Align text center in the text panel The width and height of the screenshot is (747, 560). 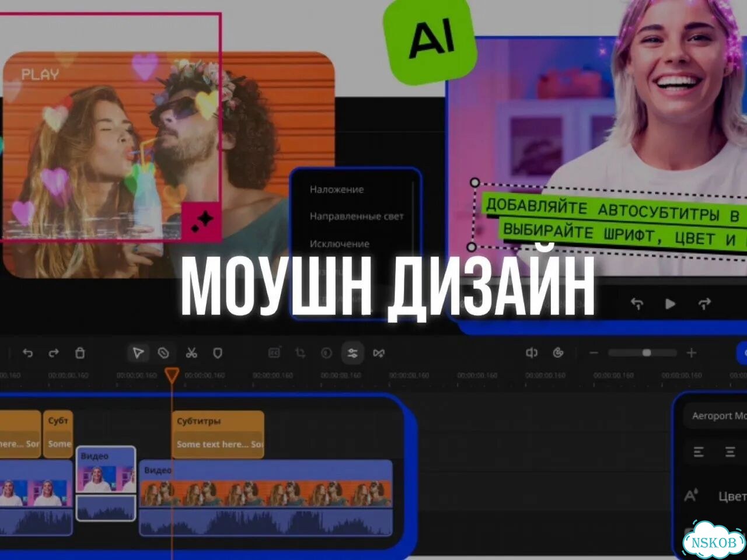pos(730,452)
